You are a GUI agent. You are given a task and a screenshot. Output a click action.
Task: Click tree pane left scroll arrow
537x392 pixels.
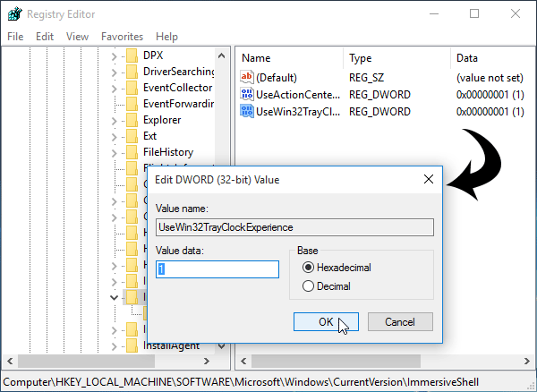click(x=10, y=361)
